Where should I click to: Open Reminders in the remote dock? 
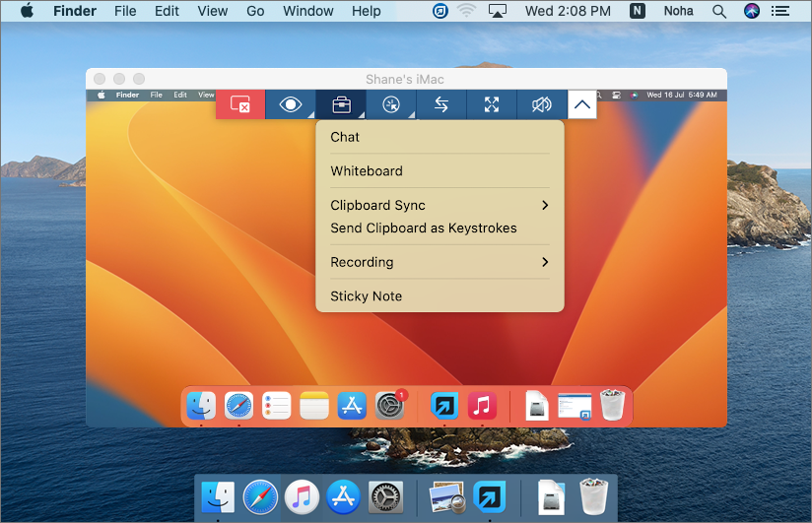click(277, 405)
